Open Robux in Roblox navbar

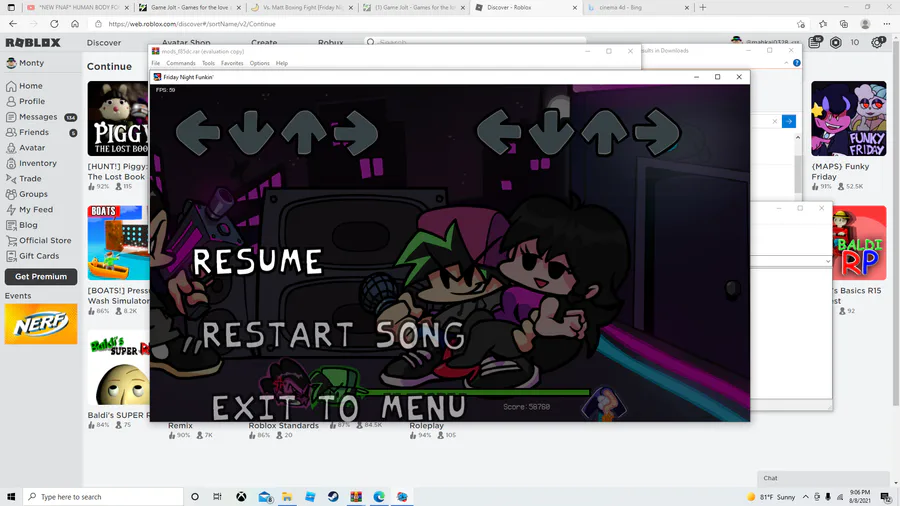tap(331, 42)
